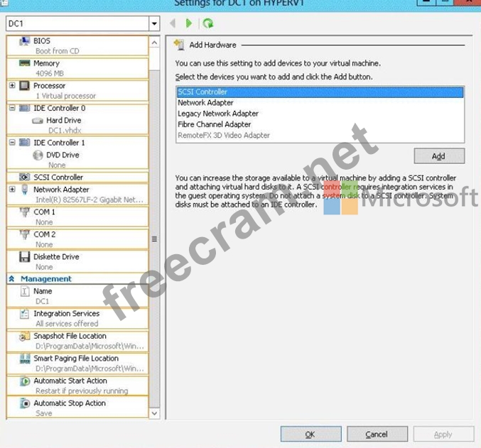Click the DVD Drive disc icon
Image resolution: width=481 pixels, height=448 pixels.
pyautogui.click(x=38, y=155)
